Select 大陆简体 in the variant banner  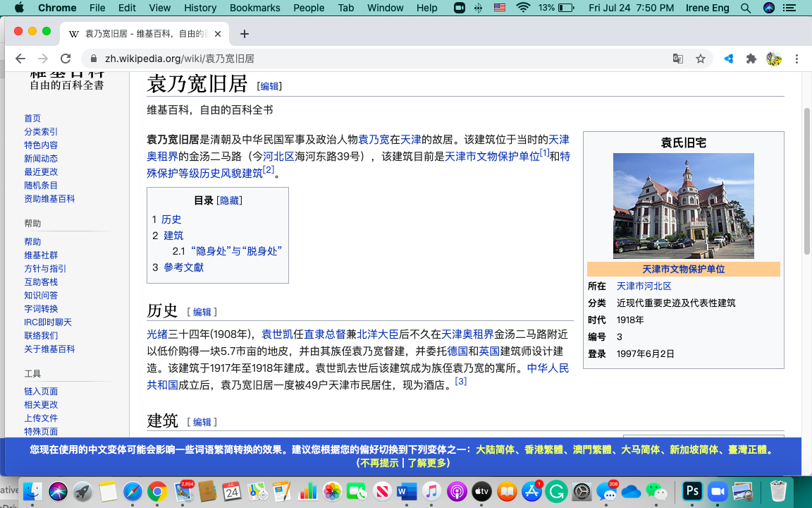point(496,449)
